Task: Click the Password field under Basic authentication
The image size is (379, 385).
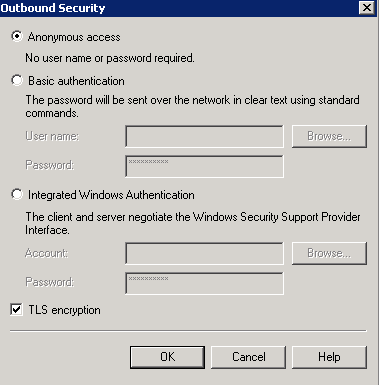Action: click(204, 166)
